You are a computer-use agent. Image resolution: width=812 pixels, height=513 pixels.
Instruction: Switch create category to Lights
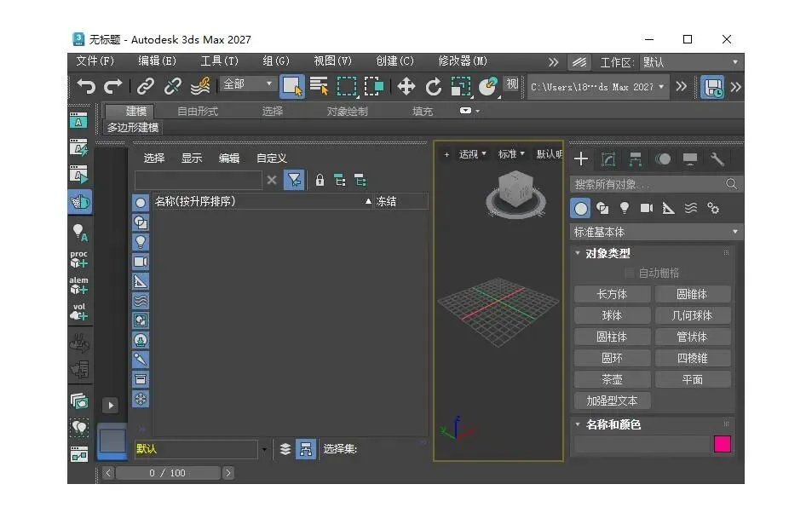(625, 208)
